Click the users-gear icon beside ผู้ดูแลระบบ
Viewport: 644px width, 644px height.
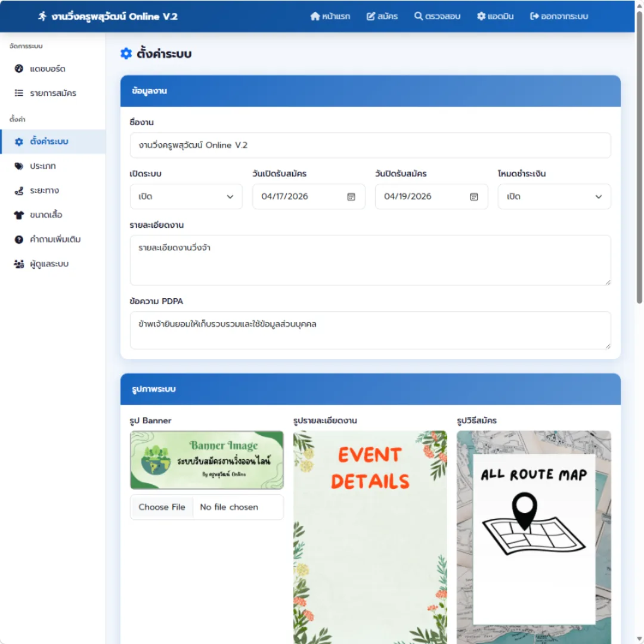click(19, 264)
